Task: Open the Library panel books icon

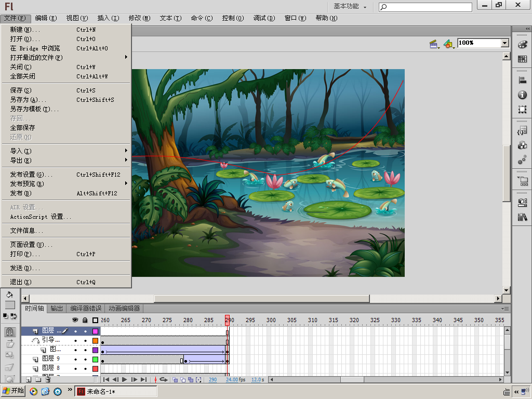Action: tap(522, 217)
